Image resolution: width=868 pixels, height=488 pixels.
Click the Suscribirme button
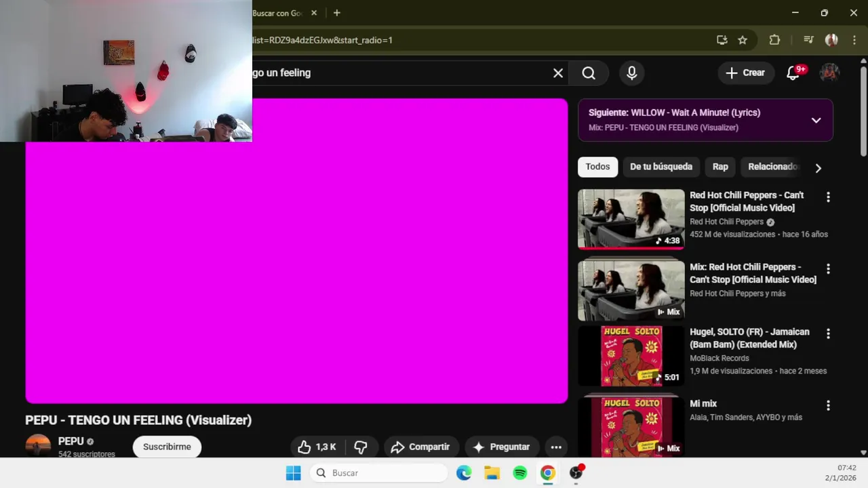click(x=167, y=447)
